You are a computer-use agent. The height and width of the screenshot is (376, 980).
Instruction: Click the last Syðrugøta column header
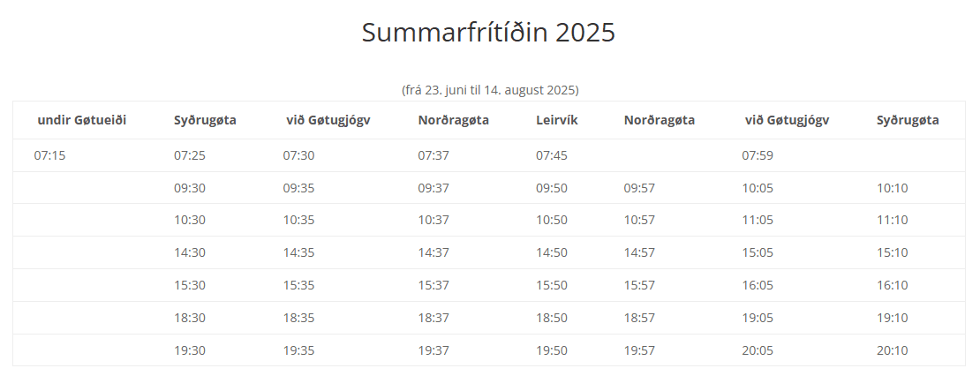[x=908, y=120]
